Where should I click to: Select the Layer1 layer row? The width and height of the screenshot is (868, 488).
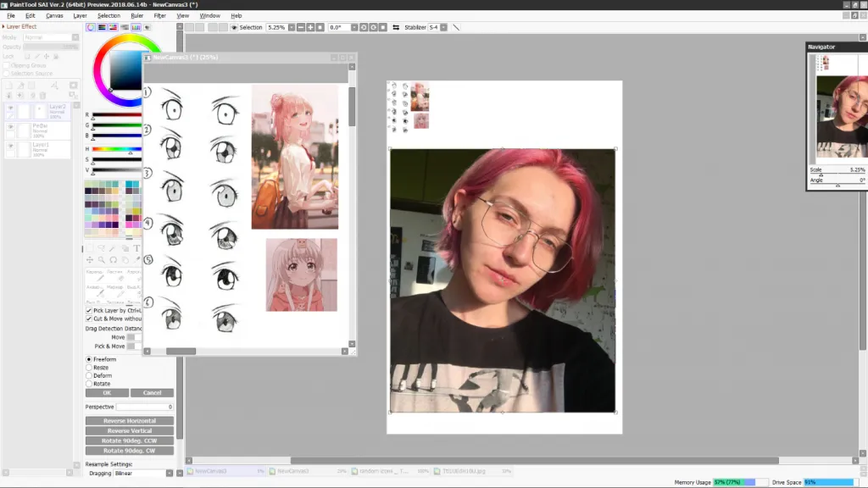pyautogui.click(x=37, y=149)
